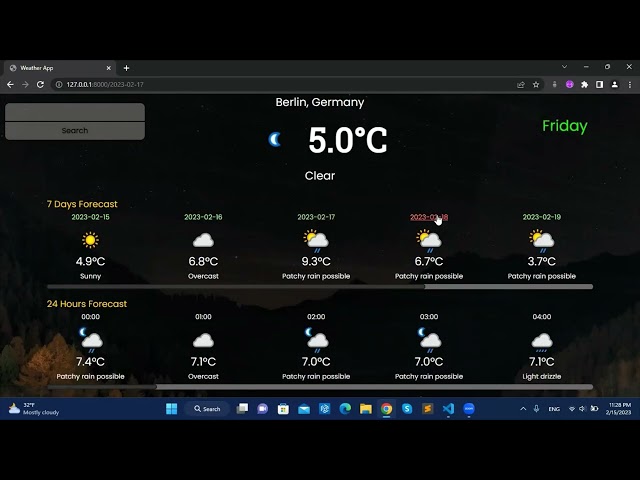The height and width of the screenshot is (480, 640).
Task: Click the 5.0°C current temperature
Action: click(x=348, y=140)
